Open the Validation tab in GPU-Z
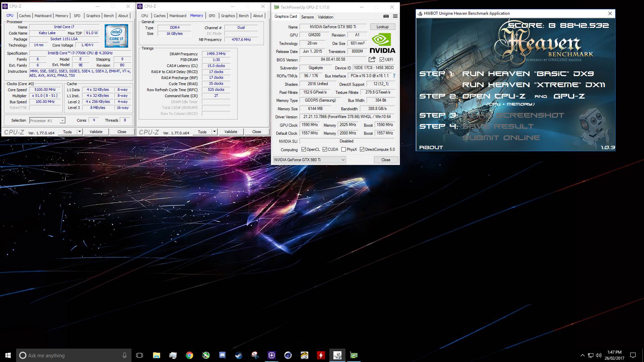The height and width of the screenshot is (362, 644). coord(325,17)
